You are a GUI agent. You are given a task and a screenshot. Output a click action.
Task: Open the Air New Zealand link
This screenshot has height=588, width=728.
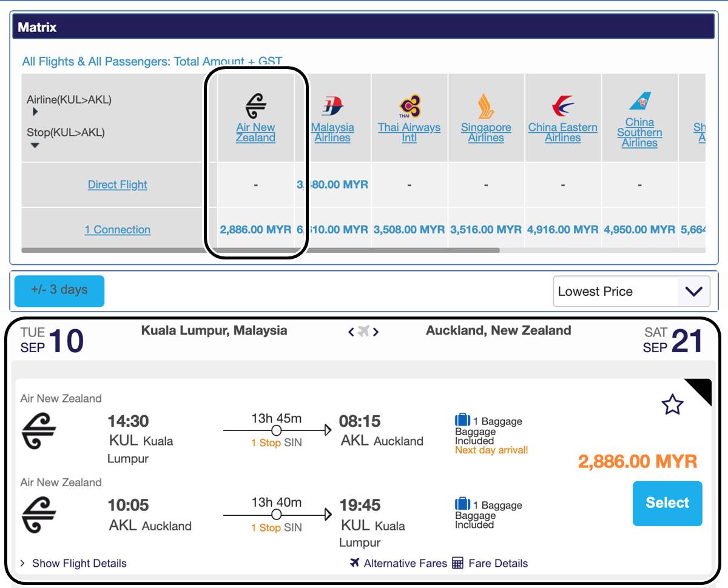click(x=255, y=133)
